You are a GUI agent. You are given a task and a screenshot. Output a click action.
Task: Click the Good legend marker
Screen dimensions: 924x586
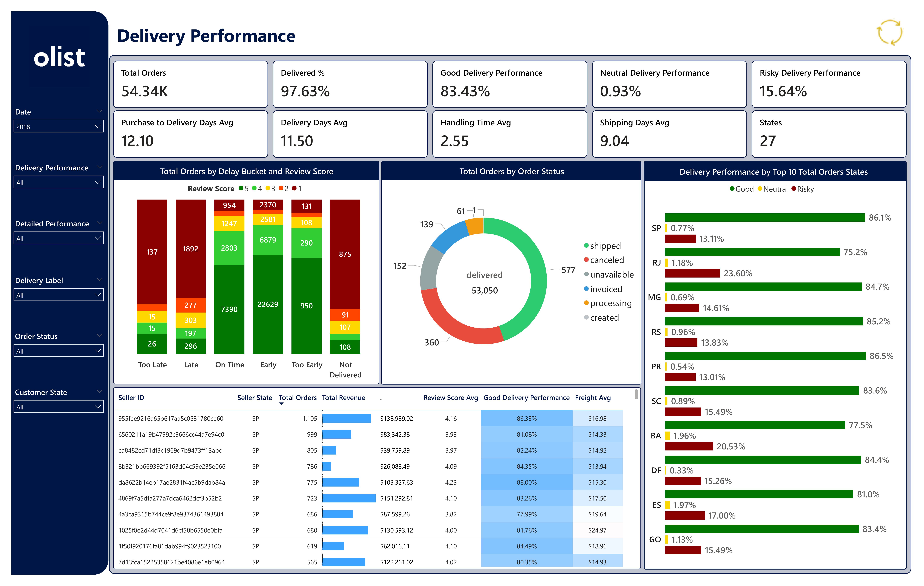click(x=732, y=189)
